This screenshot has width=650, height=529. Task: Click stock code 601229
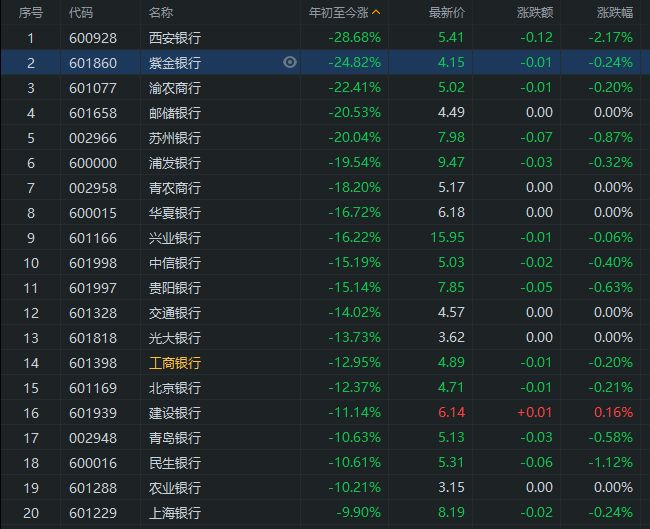click(93, 513)
